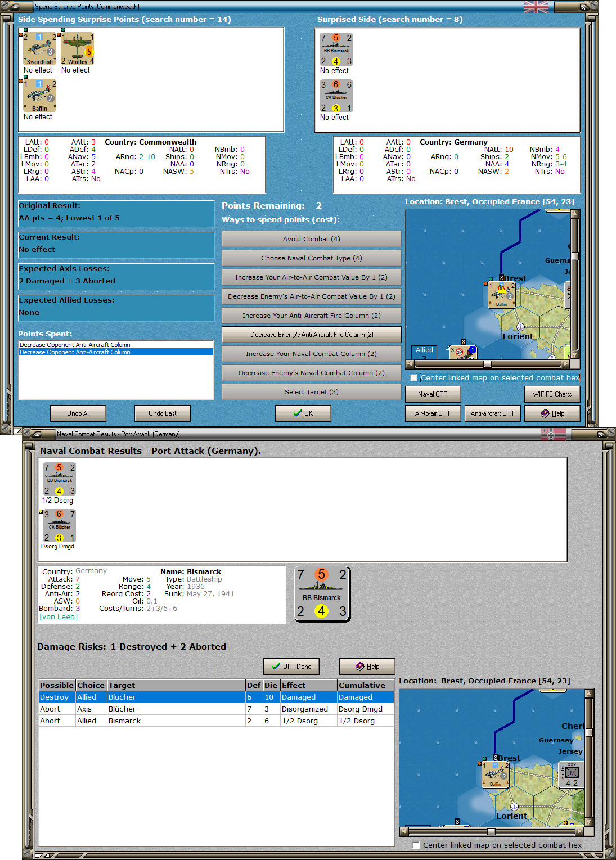
Task: Click Choose Naval Combat Type (4)
Action: (311, 258)
